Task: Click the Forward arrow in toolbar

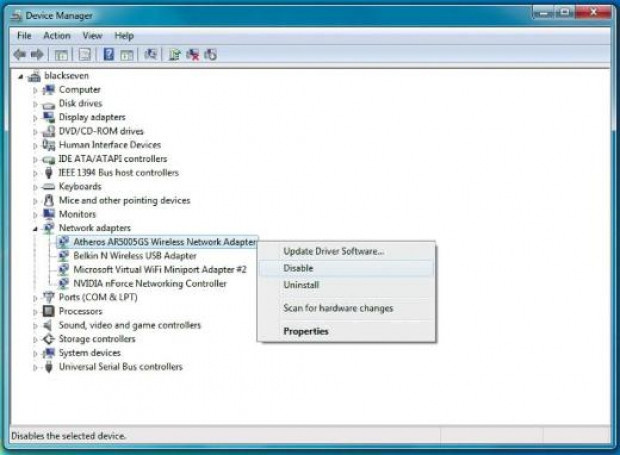Action: [37, 55]
